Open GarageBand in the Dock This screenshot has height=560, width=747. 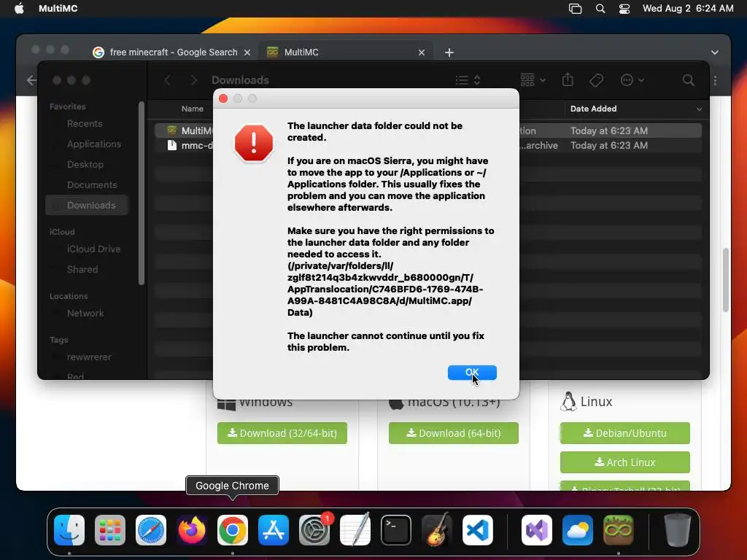click(437, 530)
